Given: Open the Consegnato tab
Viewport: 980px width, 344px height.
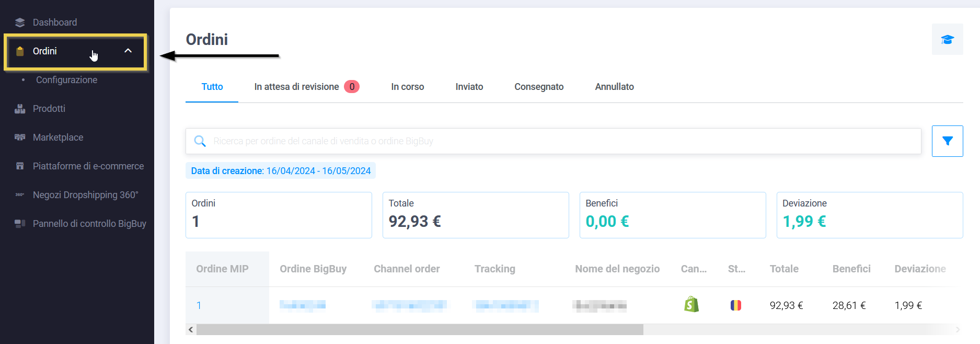Looking at the screenshot, I should click(539, 87).
